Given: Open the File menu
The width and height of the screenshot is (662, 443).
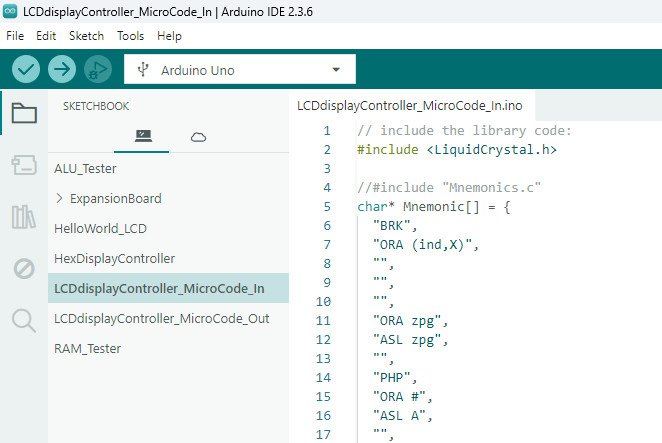Looking at the screenshot, I should pos(15,35).
